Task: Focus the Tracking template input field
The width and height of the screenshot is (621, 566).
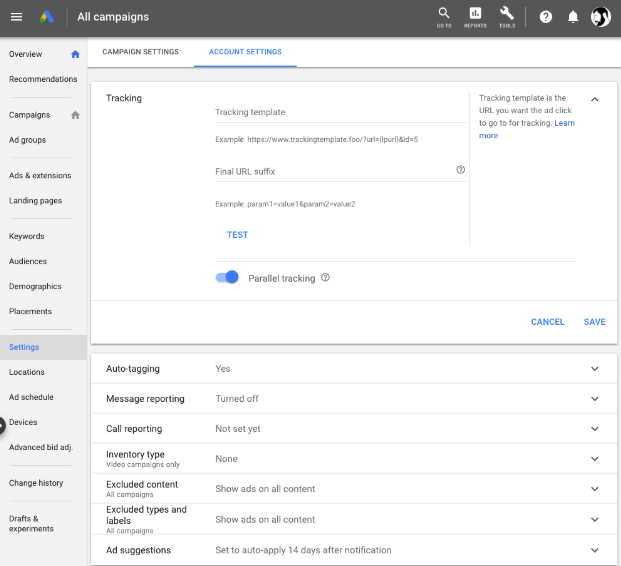Action: [x=340, y=112]
